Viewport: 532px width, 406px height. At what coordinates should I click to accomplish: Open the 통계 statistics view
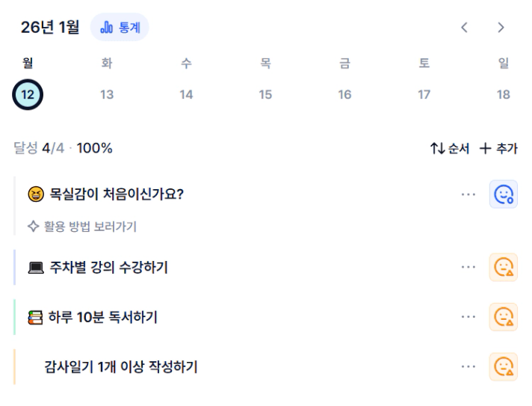coord(120,28)
